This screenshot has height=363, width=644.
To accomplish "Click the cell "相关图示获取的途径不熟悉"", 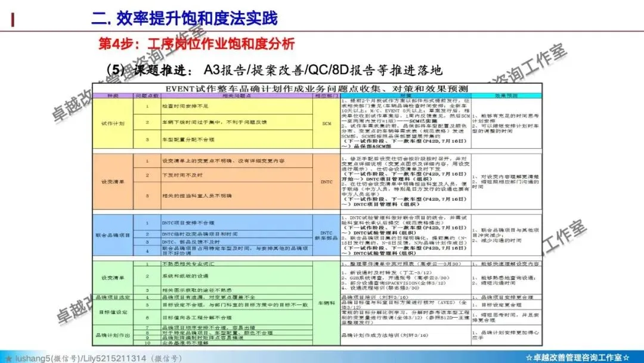I will (237, 290).
